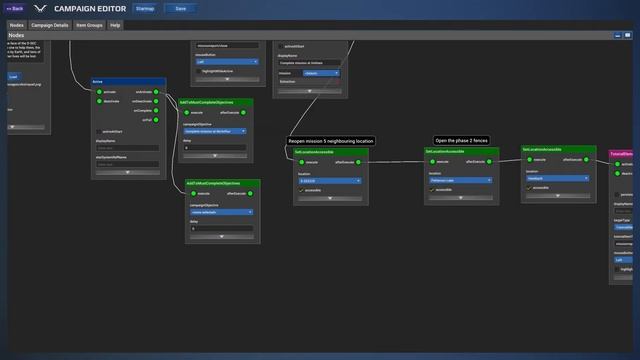Click deactivate port on the TutorialState node
The width and height of the screenshot is (640, 360).
pyautogui.click(x=617, y=173)
